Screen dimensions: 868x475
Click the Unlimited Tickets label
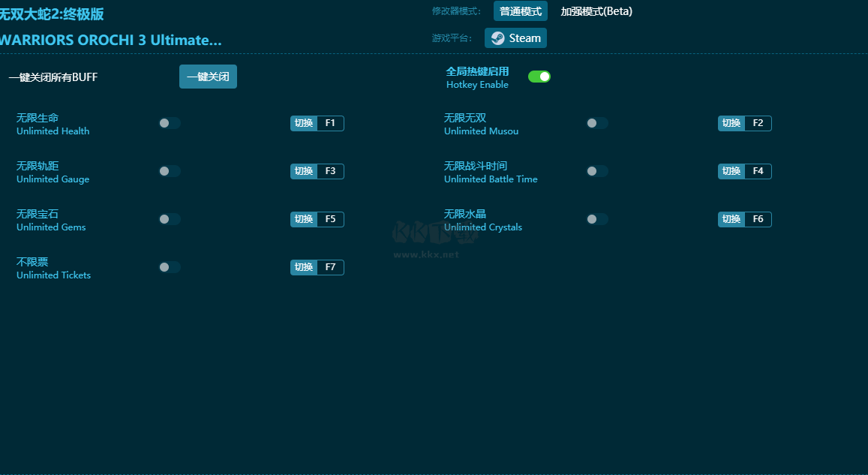coord(53,275)
